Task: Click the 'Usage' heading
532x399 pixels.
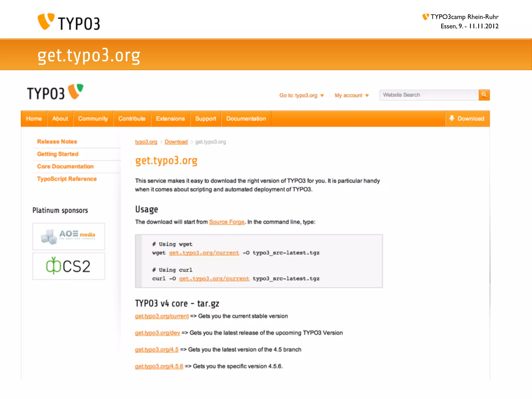Action: (x=147, y=209)
